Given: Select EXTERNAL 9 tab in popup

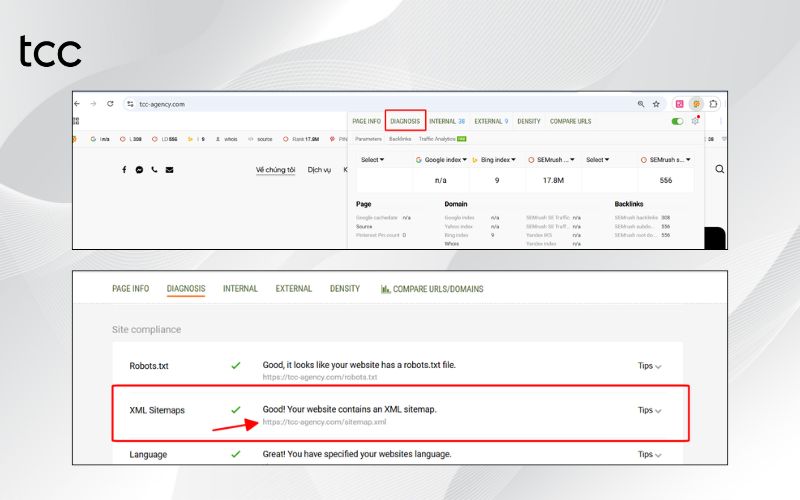Looking at the screenshot, I should (491, 121).
